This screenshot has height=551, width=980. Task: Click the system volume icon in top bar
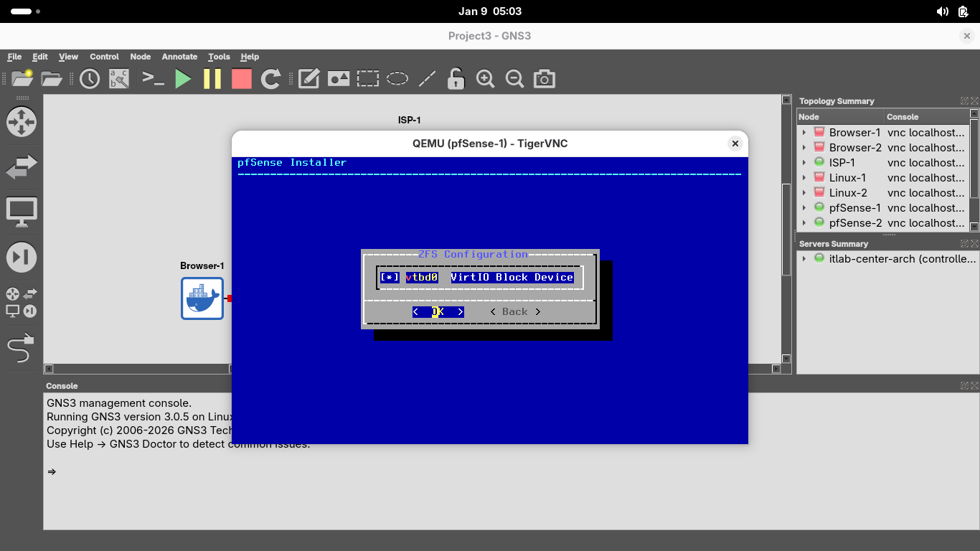[x=942, y=11]
